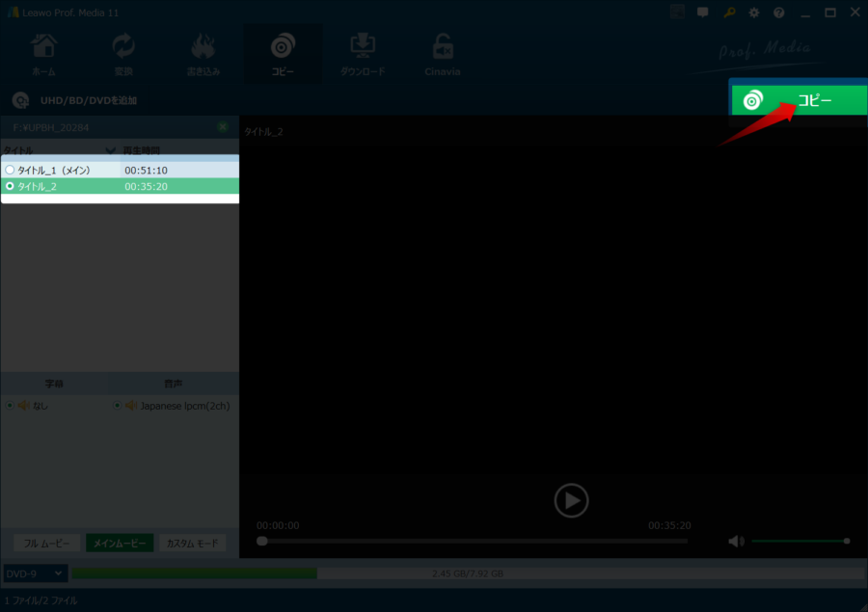Select タイトル_1 (メイン) radio button
This screenshot has width=868, height=612.
point(10,170)
